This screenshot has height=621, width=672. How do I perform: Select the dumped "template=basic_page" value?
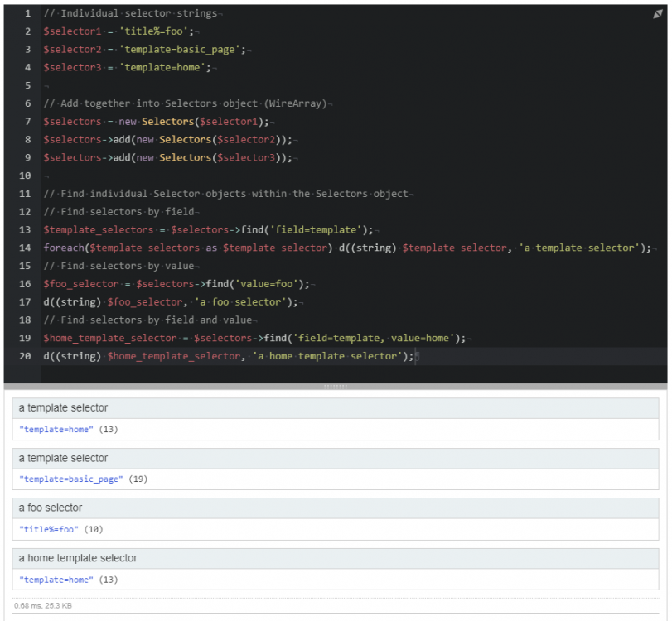click(70, 479)
